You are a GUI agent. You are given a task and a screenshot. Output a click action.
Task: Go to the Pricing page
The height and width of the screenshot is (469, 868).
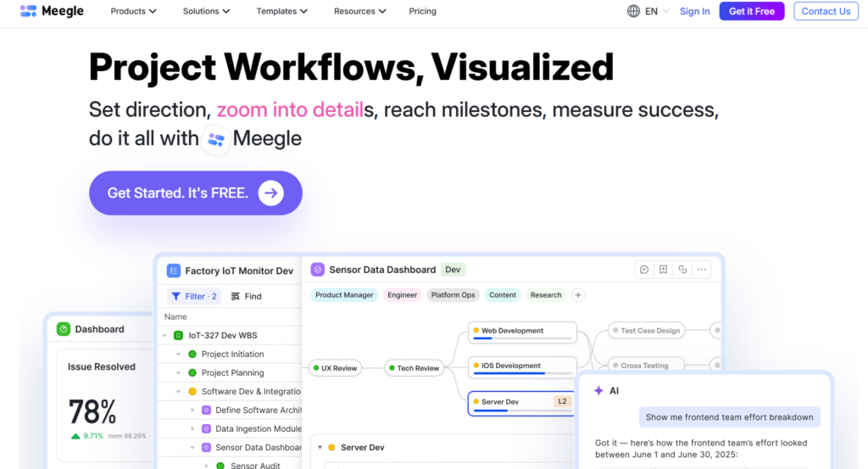pos(422,11)
